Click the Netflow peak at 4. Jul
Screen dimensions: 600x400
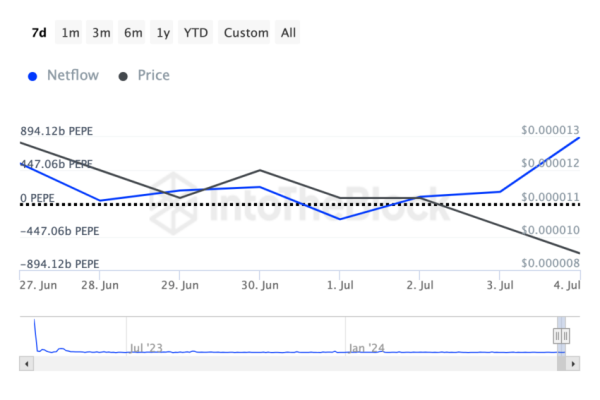pyautogui.click(x=579, y=137)
